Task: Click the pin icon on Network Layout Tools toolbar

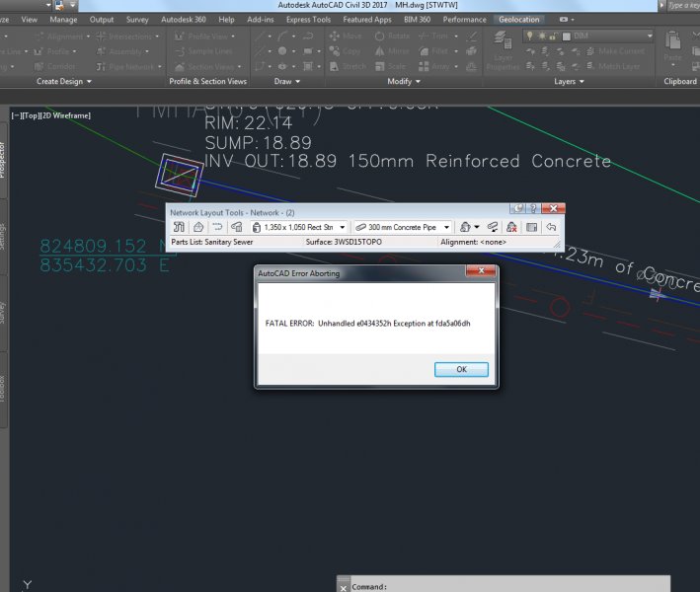Action: pos(518,208)
